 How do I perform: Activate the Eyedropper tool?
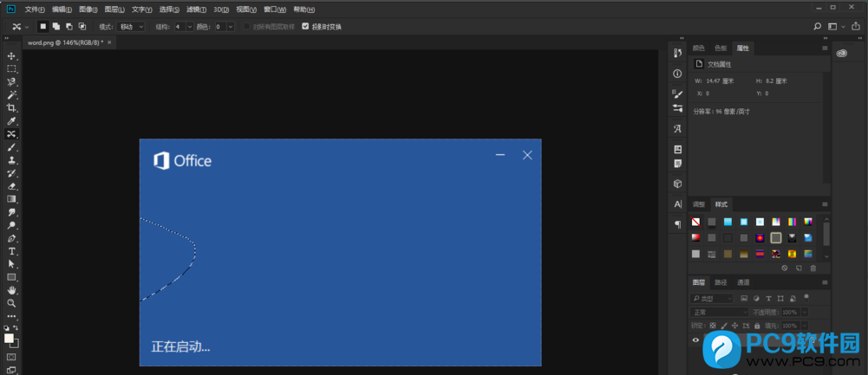(x=11, y=121)
